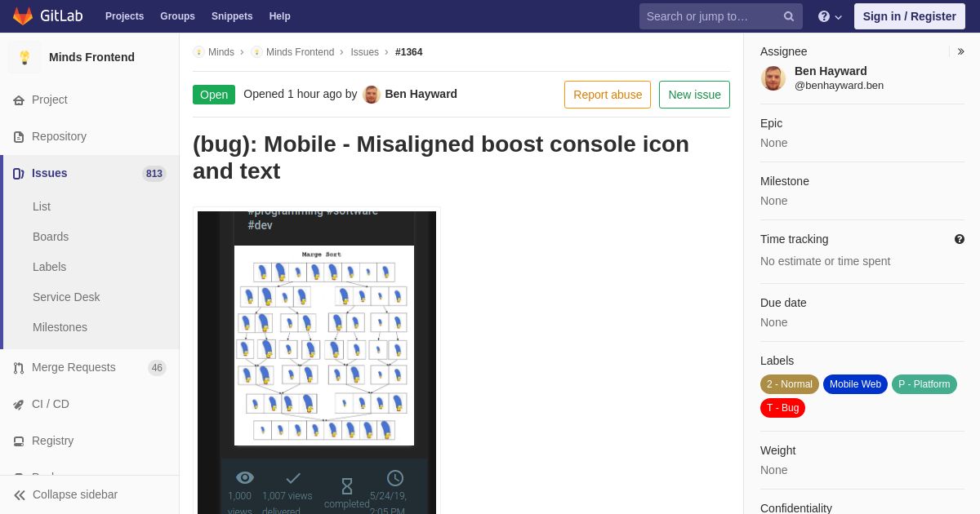Click the Registry icon in sidebar
This screenshot has height=514, width=980.
[19, 441]
